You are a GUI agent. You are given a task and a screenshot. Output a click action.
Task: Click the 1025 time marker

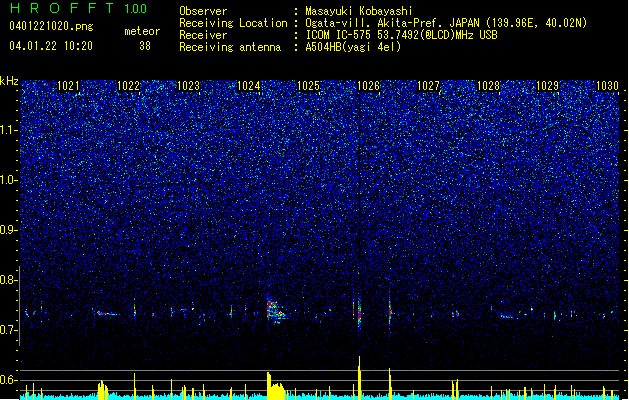coord(308,86)
